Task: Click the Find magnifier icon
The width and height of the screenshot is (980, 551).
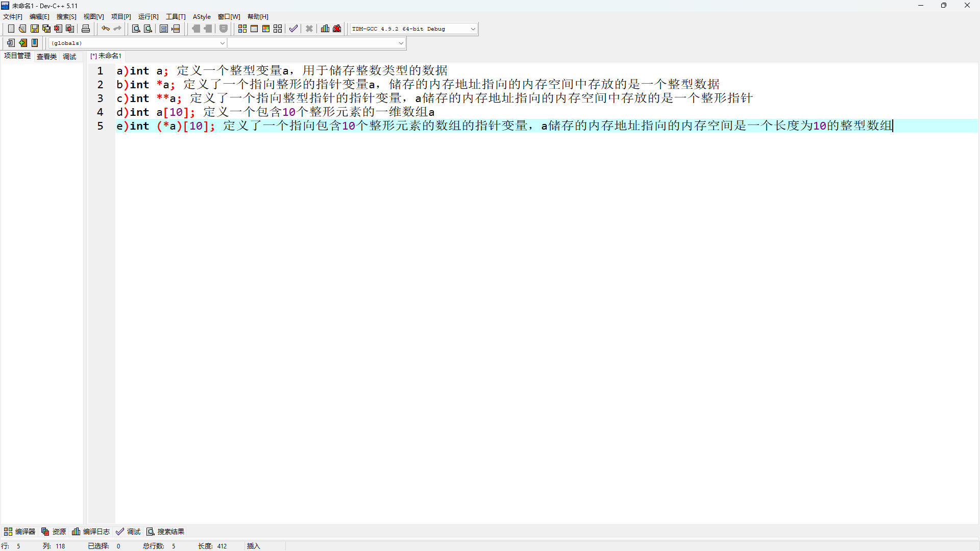Action: [136, 29]
